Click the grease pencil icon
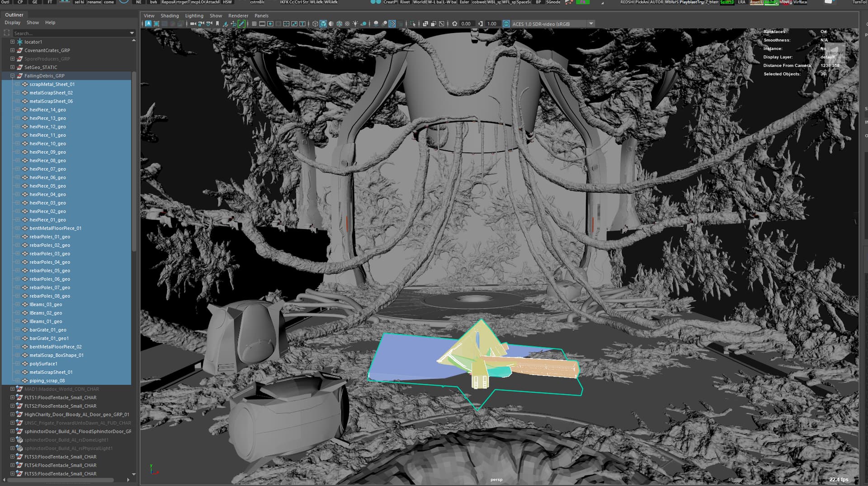Viewport: 868px width, 486px height. 241,24
